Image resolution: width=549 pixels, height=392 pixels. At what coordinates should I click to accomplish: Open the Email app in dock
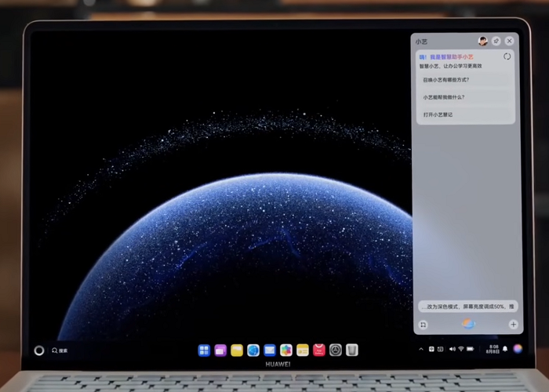pos(270,350)
